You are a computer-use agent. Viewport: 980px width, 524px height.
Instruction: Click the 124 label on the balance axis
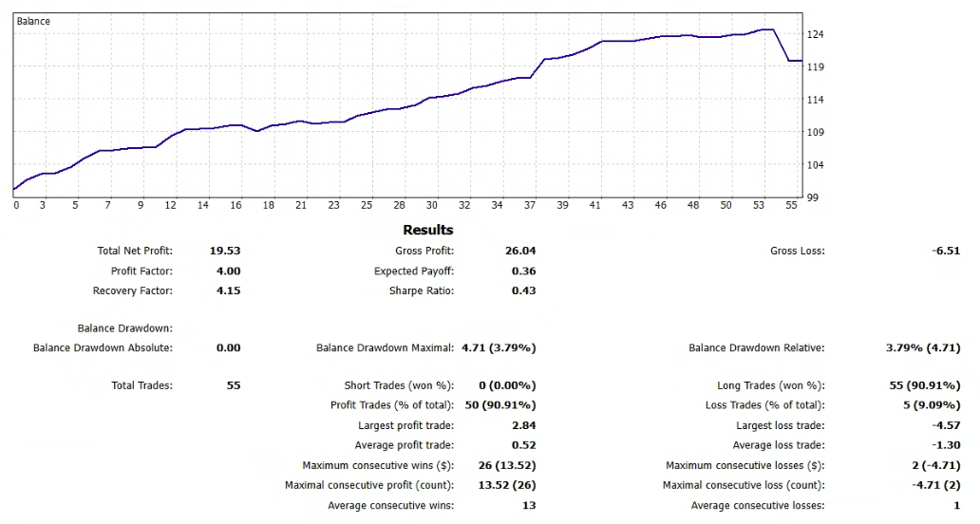tap(815, 35)
